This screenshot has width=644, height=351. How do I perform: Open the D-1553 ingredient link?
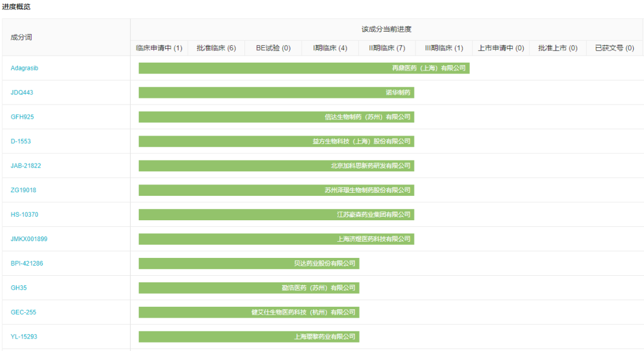(x=20, y=141)
